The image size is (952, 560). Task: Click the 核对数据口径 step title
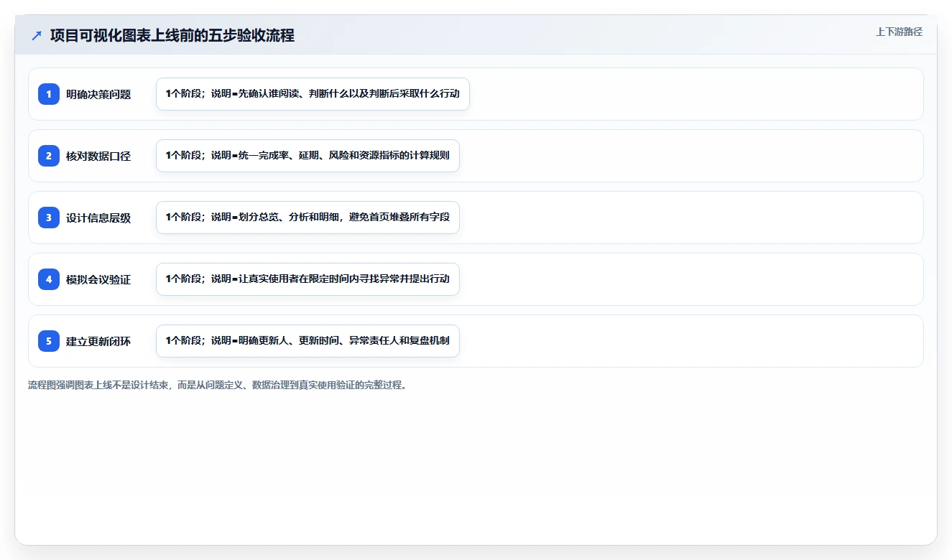pyautogui.click(x=98, y=156)
